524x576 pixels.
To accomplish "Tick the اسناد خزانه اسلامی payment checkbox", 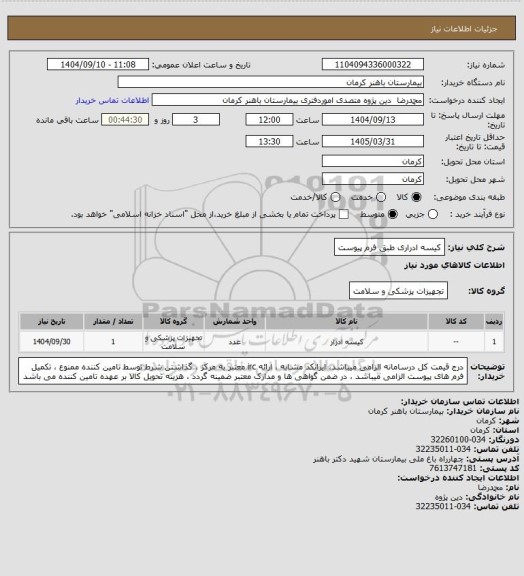I will point(344,214).
